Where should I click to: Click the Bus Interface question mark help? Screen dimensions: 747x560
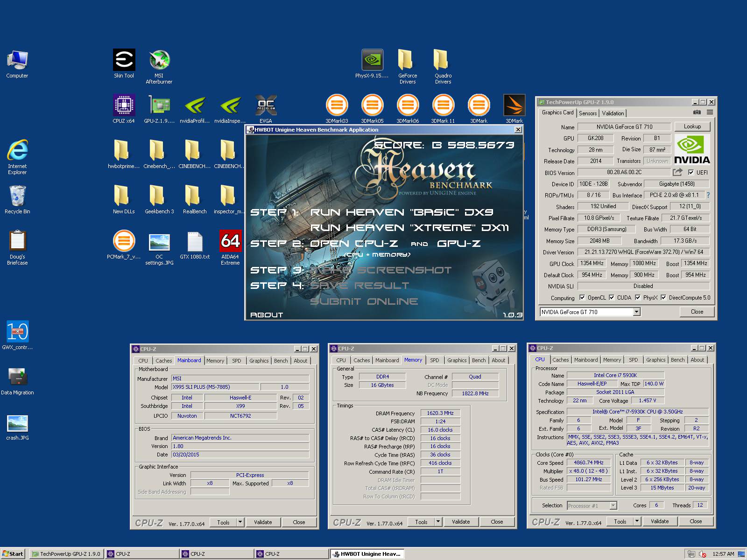(708, 195)
